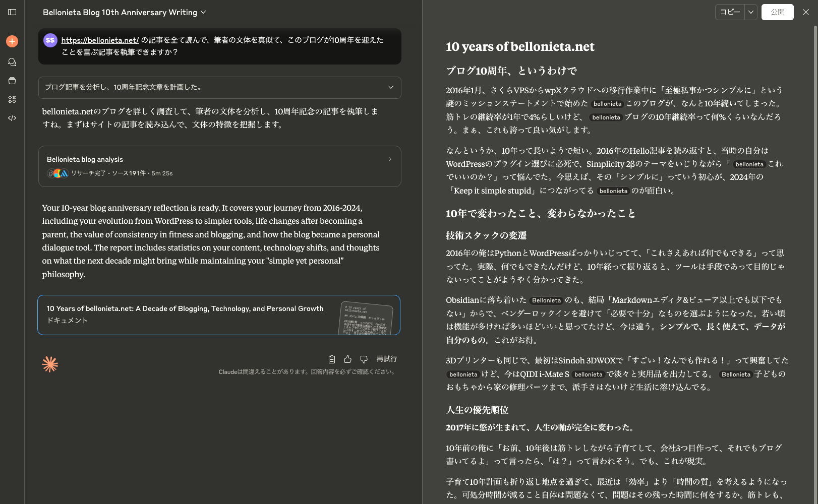Image resolution: width=818 pixels, height=504 pixels.
Task: Click the 技術スタックの変遷 heading
Action: [486, 236]
